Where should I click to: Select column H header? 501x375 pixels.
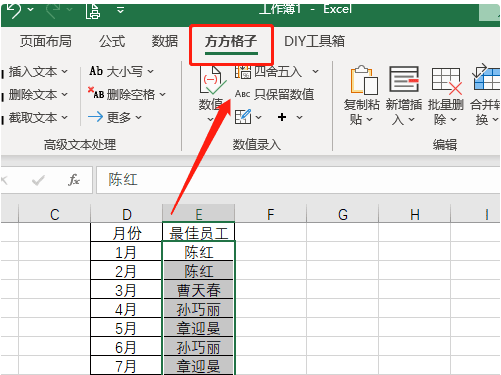[x=415, y=214]
